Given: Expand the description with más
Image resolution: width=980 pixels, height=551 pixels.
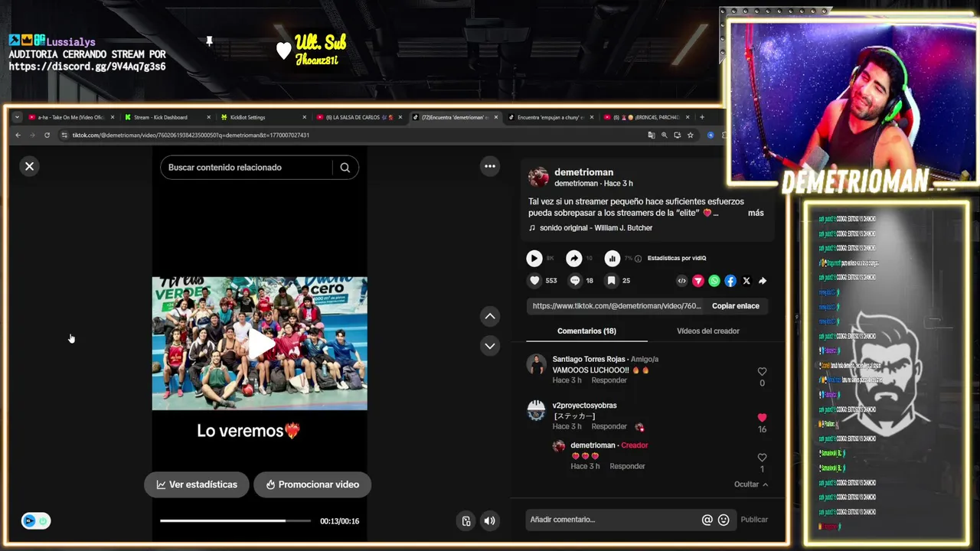Looking at the screenshot, I should (x=756, y=213).
